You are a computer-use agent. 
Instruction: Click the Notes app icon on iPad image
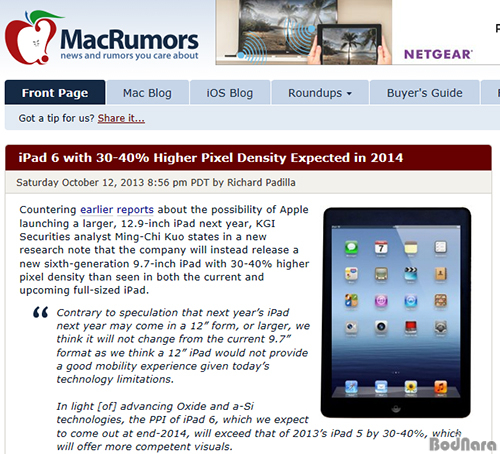(411, 248)
